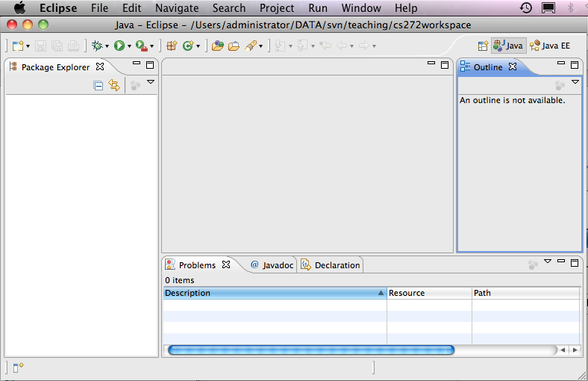Click the scrollbar right arrow in Problems
The width and height of the screenshot is (588, 381).
(x=575, y=350)
